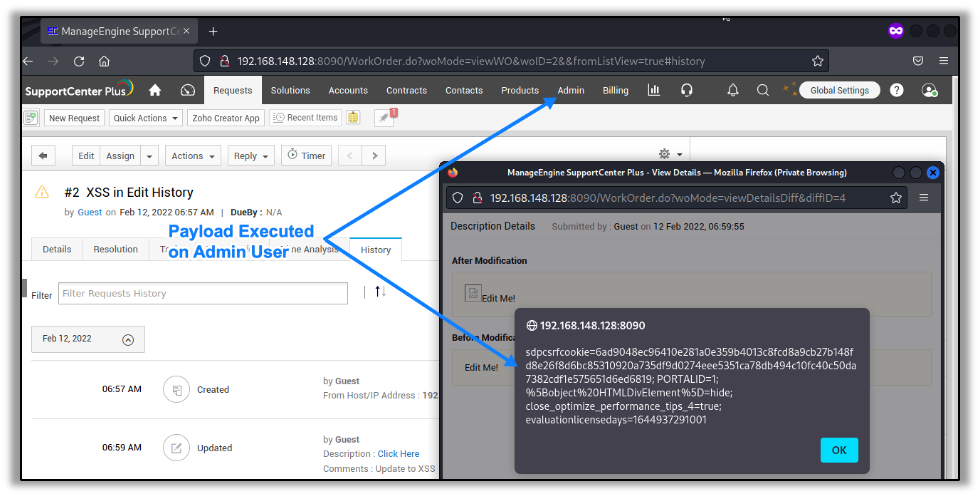Open Recent Items
Screen dimensions: 980x496
coord(306,117)
